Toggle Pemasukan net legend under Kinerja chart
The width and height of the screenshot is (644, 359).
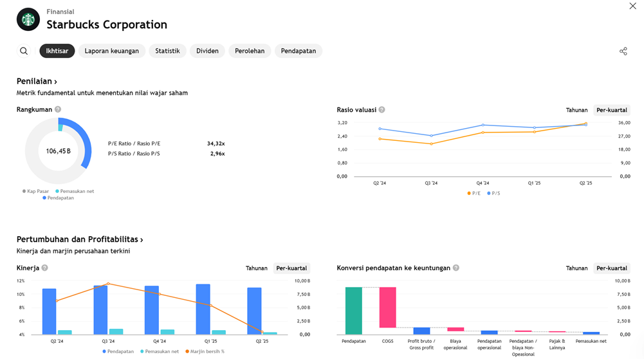pyautogui.click(x=160, y=351)
